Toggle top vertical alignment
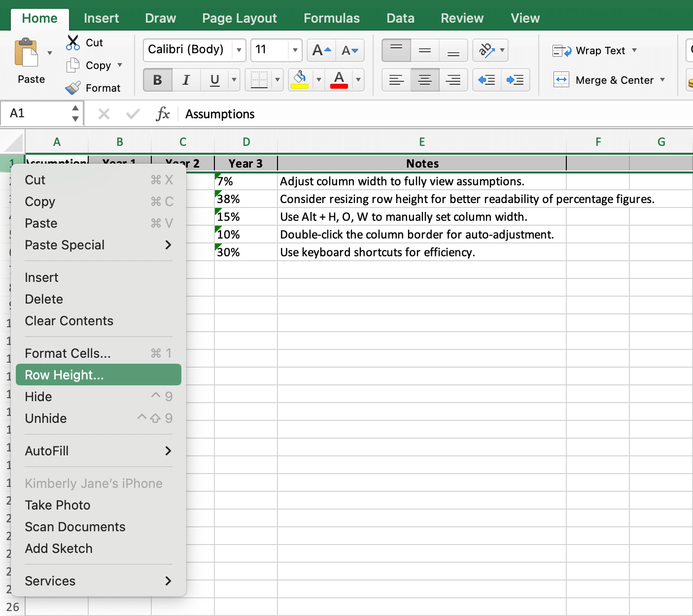Viewport: 693px width, 616px height. [x=396, y=50]
